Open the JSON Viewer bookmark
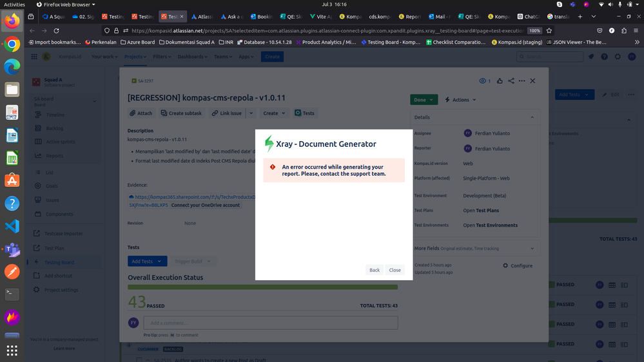This screenshot has height=362, width=644. point(576,43)
